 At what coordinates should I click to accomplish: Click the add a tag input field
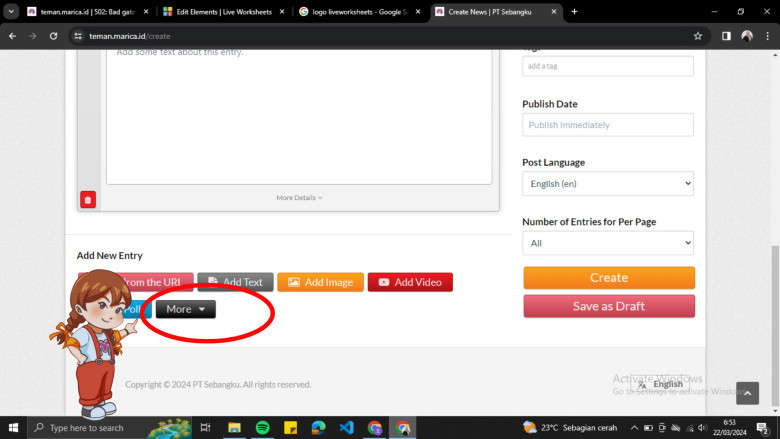tap(607, 66)
